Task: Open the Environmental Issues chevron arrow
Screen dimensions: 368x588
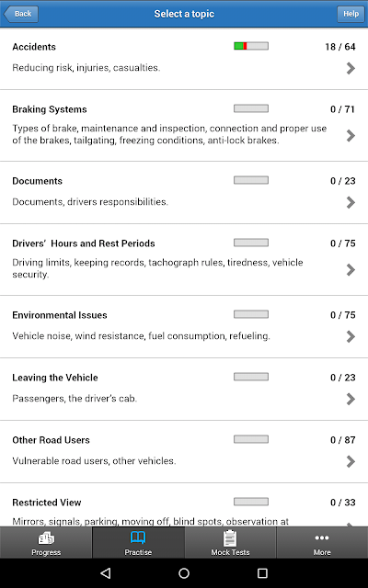Action: point(351,336)
